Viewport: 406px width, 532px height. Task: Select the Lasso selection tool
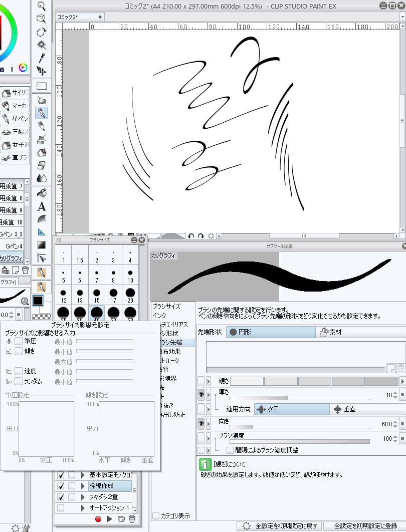[42, 32]
